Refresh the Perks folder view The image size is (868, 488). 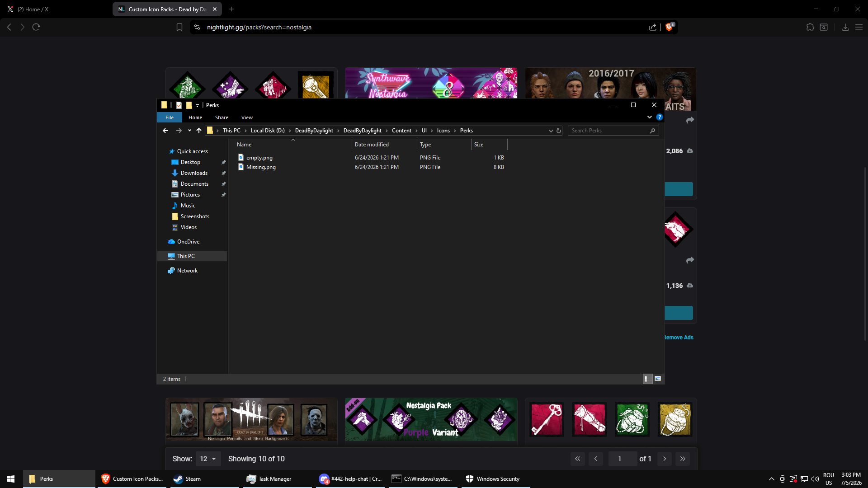559,131
